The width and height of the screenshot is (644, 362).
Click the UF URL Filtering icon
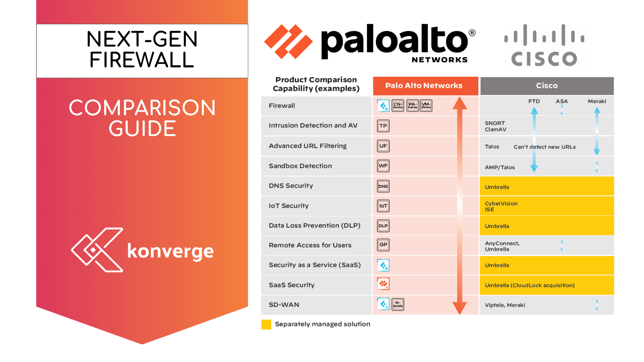pos(381,146)
